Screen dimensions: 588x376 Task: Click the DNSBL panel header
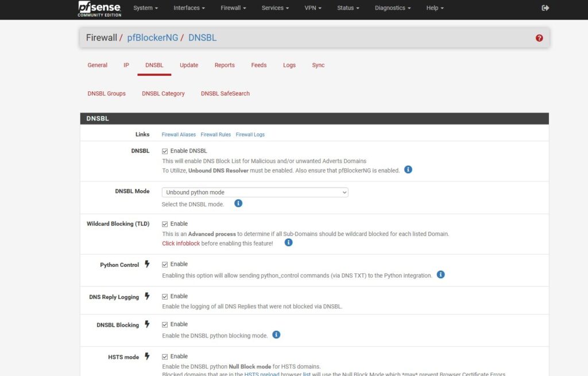pyautogui.click(x=314, y=118)
